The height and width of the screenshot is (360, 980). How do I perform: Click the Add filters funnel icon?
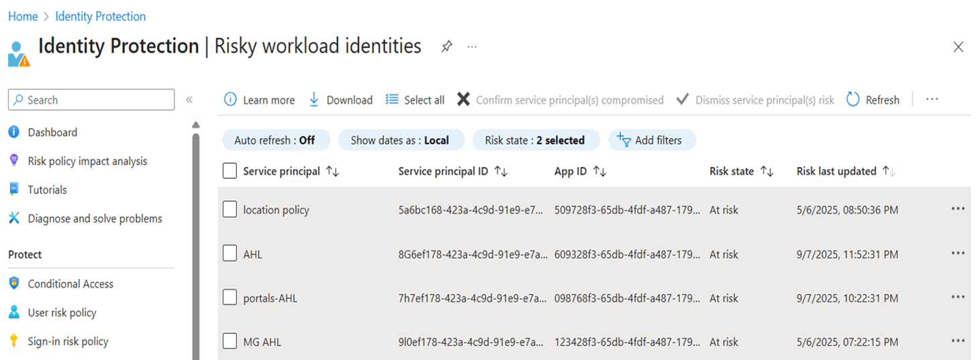(624, 139)
